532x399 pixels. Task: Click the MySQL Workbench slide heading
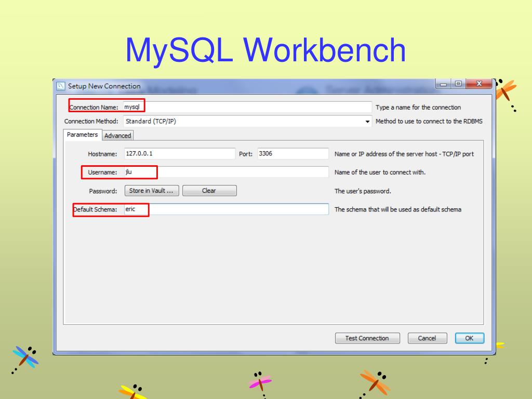pyautogui.click(x=265, y=50)
